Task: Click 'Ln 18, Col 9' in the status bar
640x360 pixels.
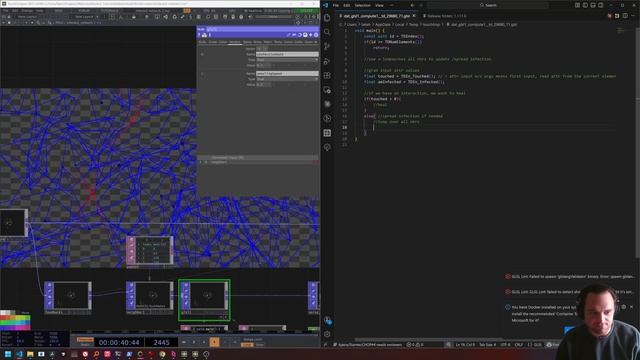Action: tap(465, 345)
